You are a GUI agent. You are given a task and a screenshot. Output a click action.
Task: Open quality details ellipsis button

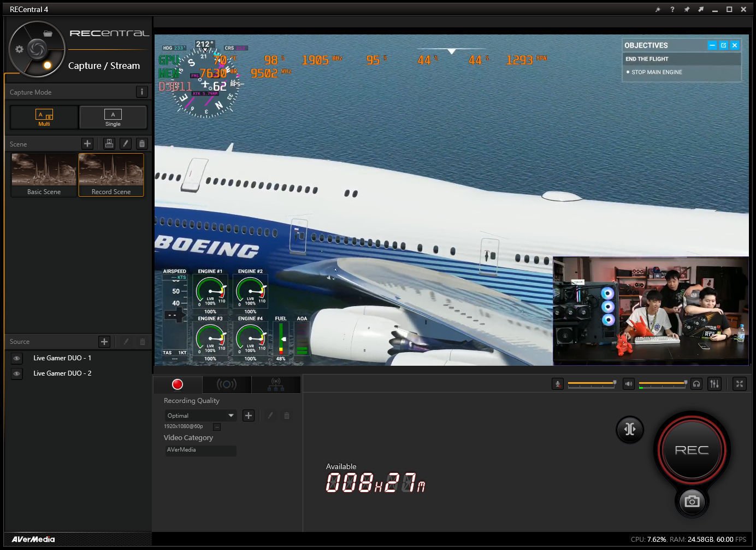tap(217, 426)
